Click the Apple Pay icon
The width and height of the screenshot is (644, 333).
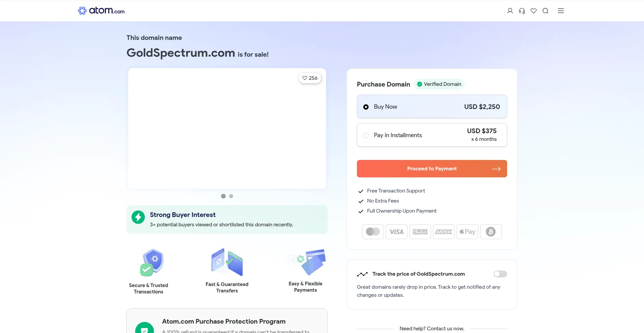point(467,232)
